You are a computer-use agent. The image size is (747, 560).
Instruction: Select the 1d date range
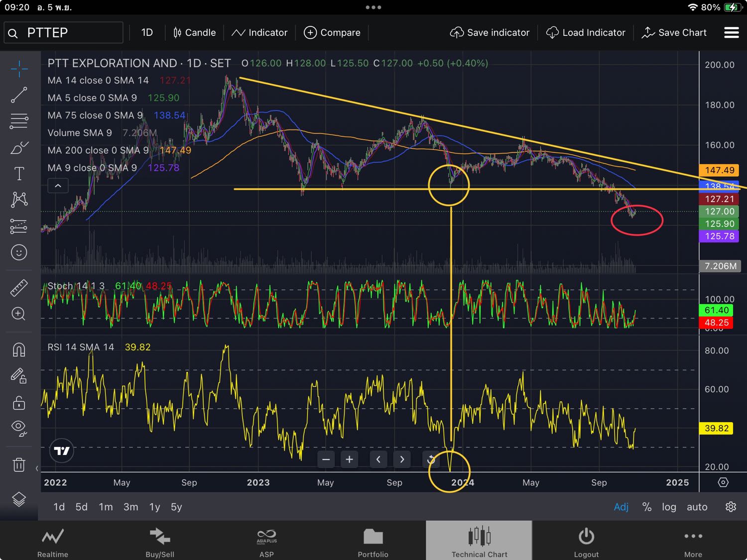click(59, 507)
